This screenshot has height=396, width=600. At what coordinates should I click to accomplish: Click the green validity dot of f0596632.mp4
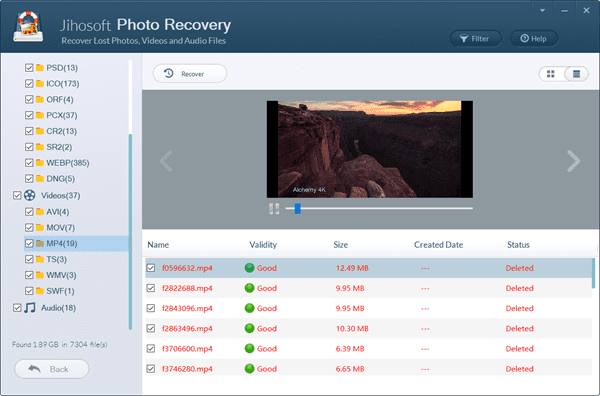click(x=249, y=268)
